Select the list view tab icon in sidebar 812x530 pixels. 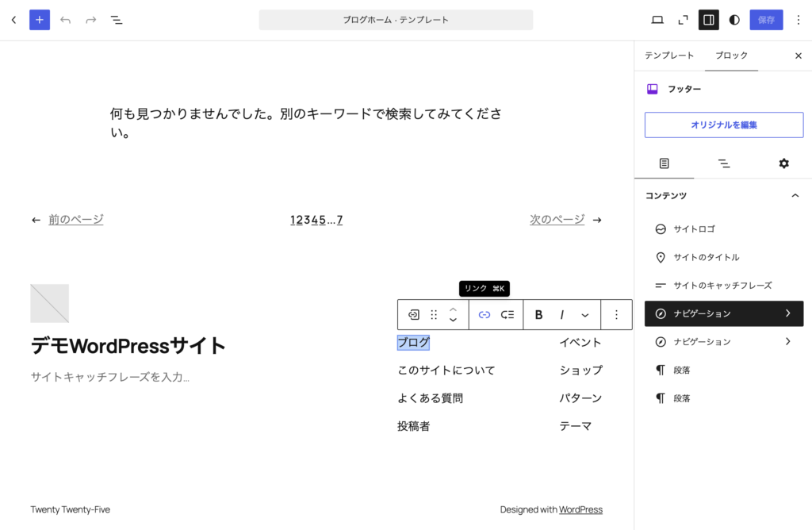click(x=724, y=163)
